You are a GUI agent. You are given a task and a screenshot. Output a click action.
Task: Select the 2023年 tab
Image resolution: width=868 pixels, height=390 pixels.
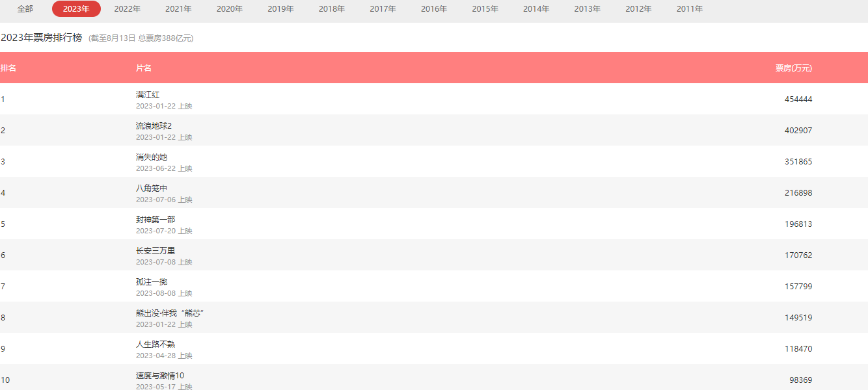click(x=76, y=9)
